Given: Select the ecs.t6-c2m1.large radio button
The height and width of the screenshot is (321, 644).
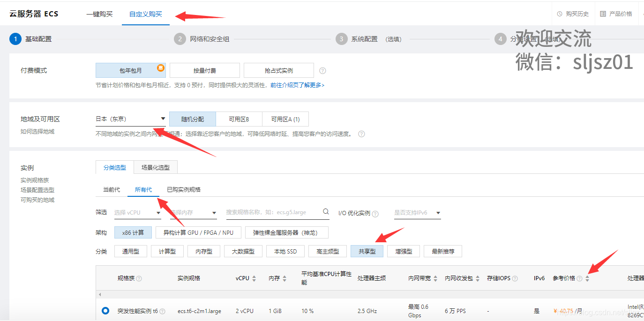Looking at the screenshot, I should tap(105, 311).
